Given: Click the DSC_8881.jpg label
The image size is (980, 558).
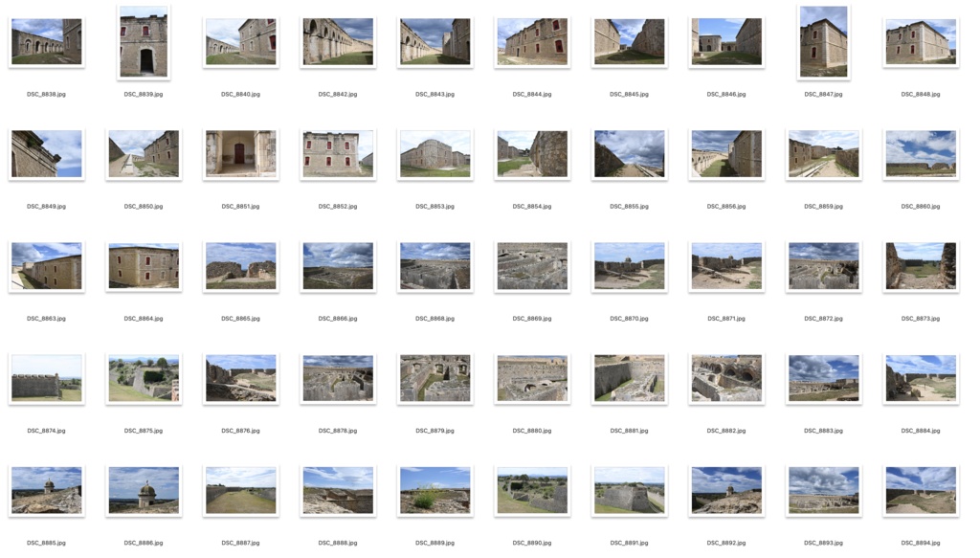Looking at the screenshot, I should 630,431.
